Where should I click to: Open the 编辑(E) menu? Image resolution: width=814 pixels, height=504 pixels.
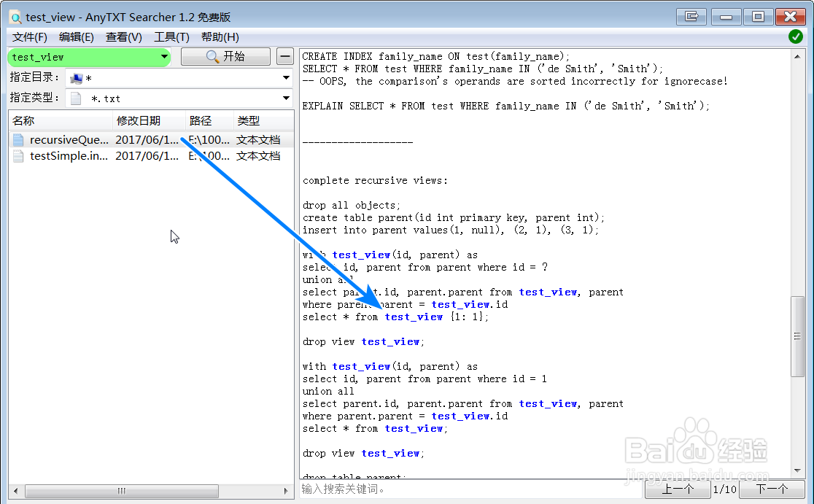pos(77,37)
